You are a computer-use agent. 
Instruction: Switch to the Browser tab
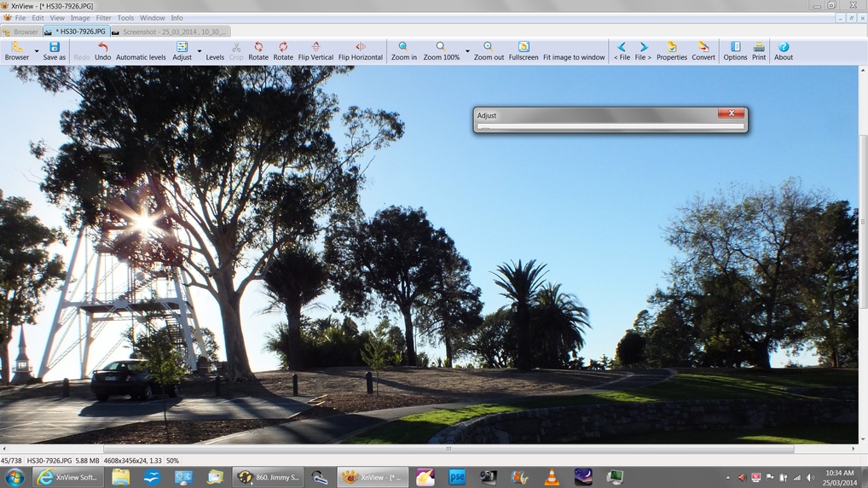(21, 32)
